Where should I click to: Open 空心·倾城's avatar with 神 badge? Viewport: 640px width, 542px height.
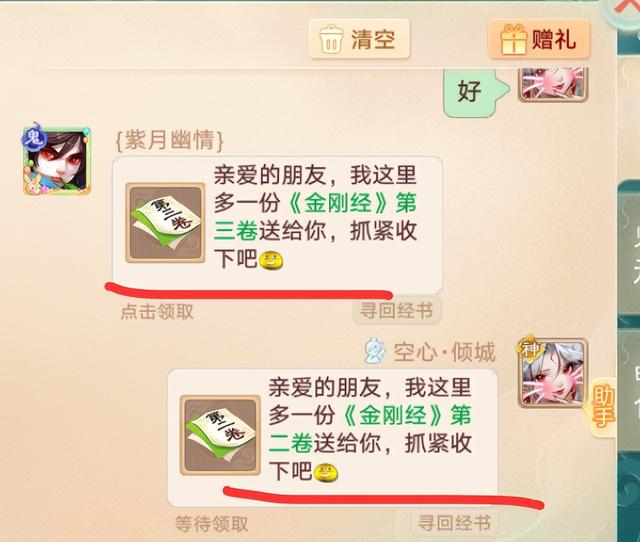[x=552, y=373]
